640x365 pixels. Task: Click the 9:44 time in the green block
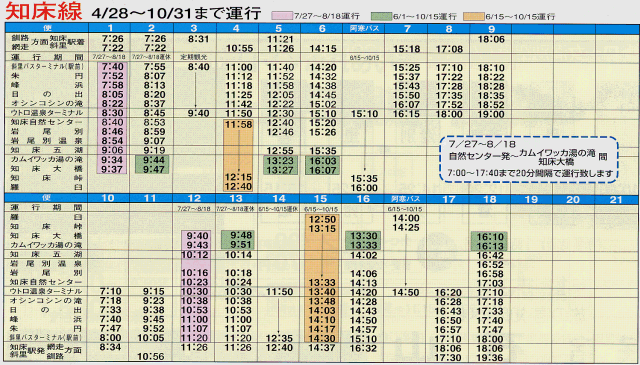(151, 160)
